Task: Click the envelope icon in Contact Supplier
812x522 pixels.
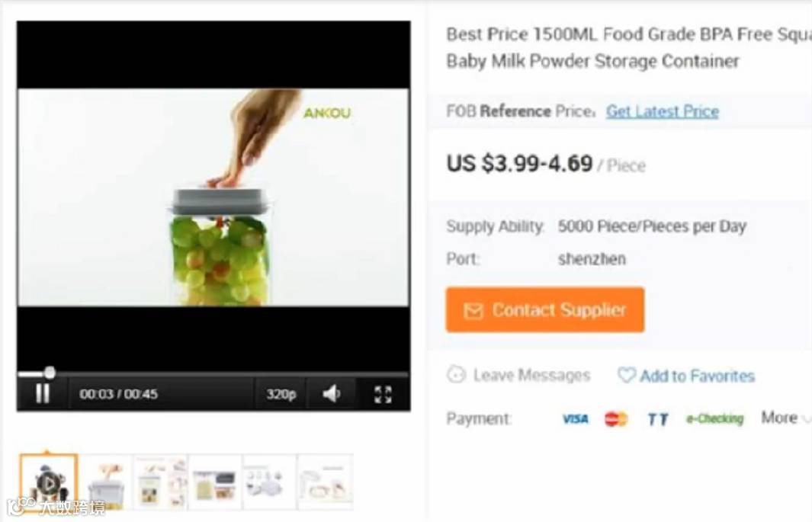Action: [473, 310]
